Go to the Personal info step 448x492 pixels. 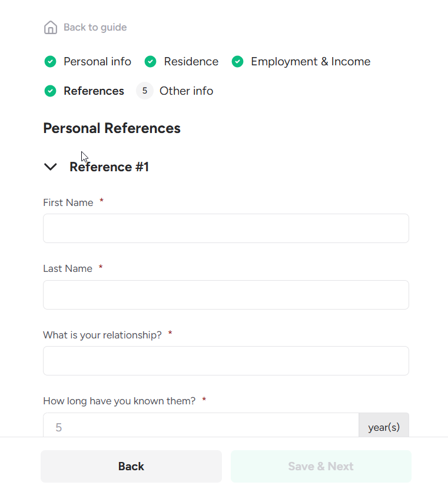tap(97, 61)
